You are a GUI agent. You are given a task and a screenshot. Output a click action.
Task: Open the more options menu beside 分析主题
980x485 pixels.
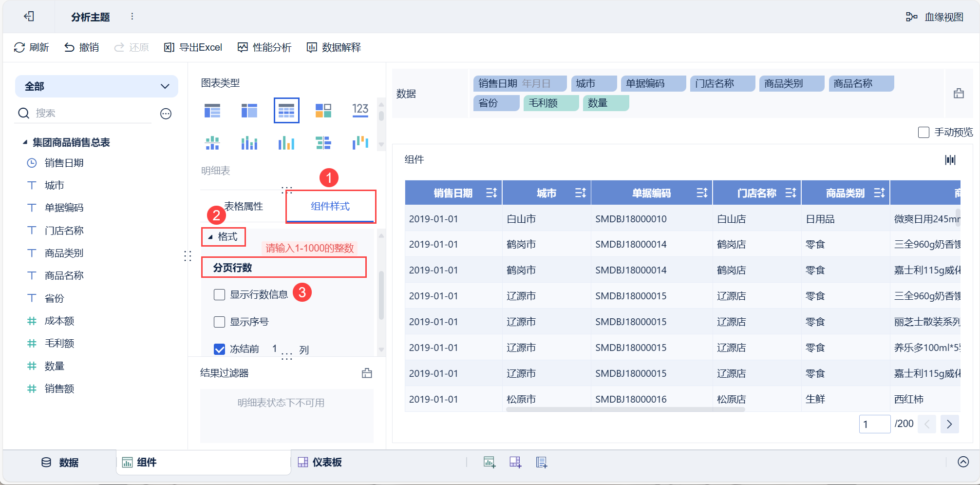132,17
